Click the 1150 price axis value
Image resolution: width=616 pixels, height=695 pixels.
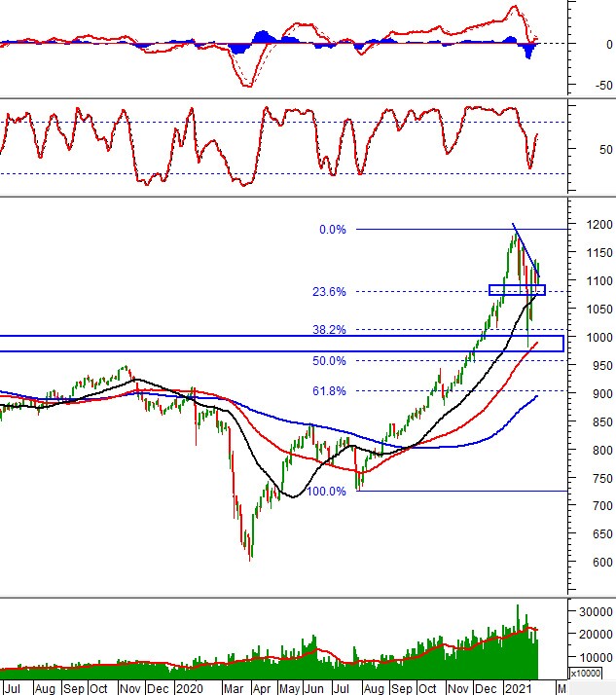click(x=599, y=253)
